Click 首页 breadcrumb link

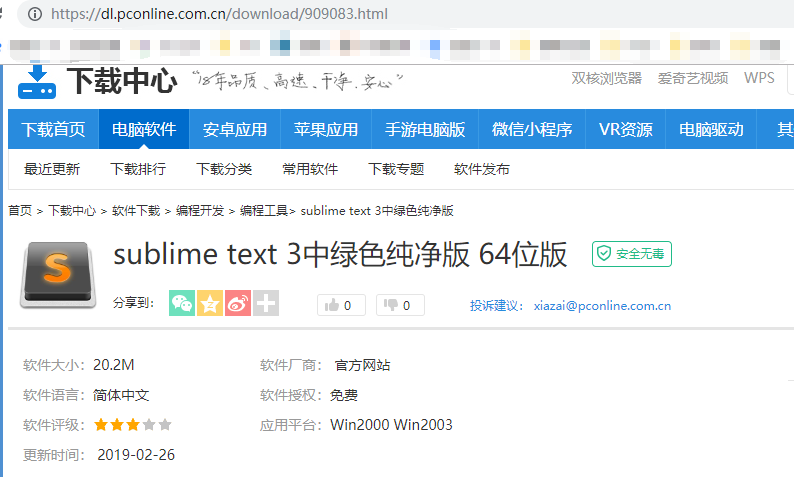20,211
